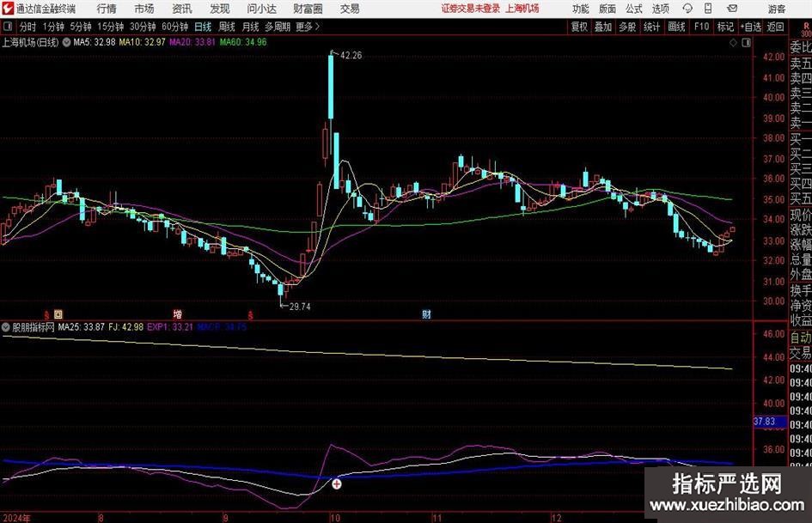Click the 复权 toolbar button

(x=579, y=27)
